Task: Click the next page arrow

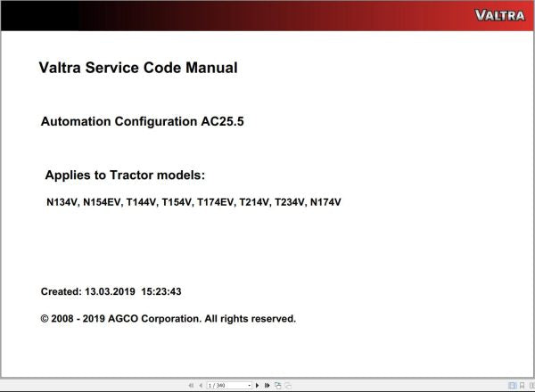Action: [257, 386]
